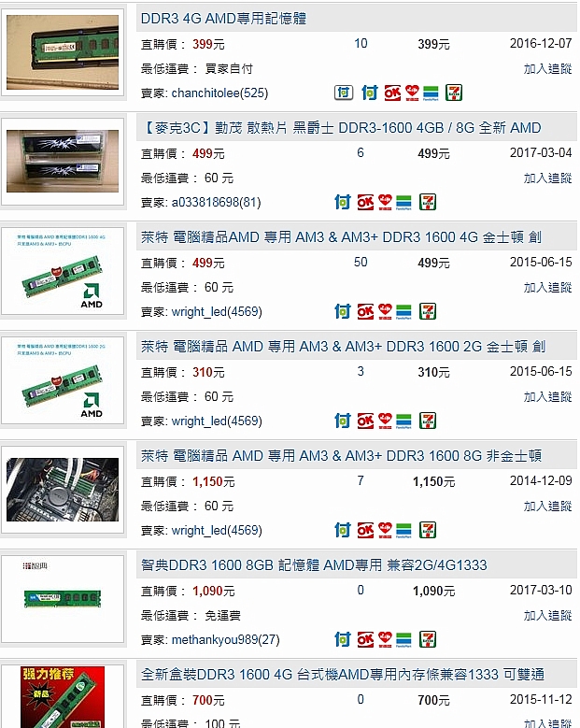Click the red 強力推荐 product thumbnail
580x728 pixels.
pyautogui.click(x=63, y=697)
